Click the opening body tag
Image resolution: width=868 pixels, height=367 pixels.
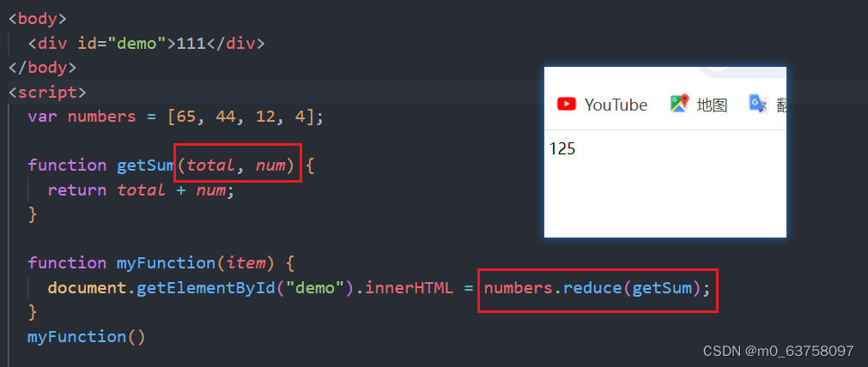38,19
